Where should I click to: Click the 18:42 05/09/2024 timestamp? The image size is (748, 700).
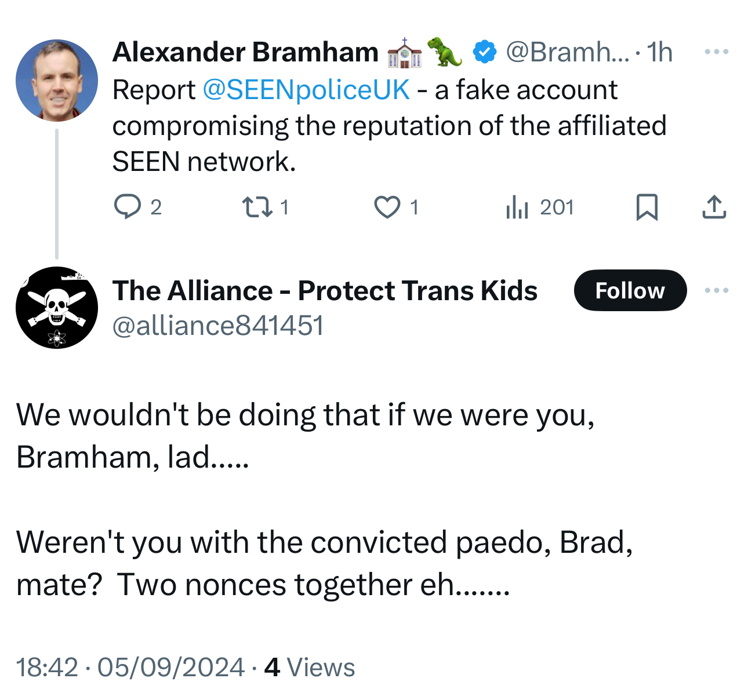click(130, 667)
